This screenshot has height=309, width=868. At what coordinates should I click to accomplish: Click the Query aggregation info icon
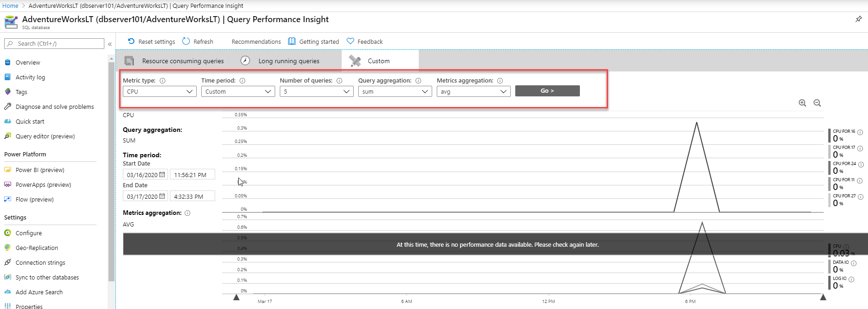pos(418,81)
